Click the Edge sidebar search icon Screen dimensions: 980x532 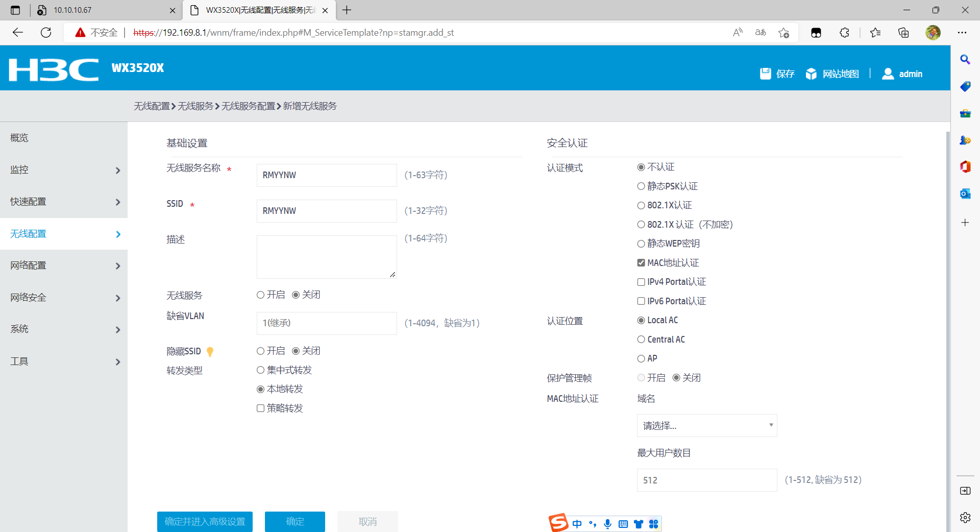(x=965, y=60)
